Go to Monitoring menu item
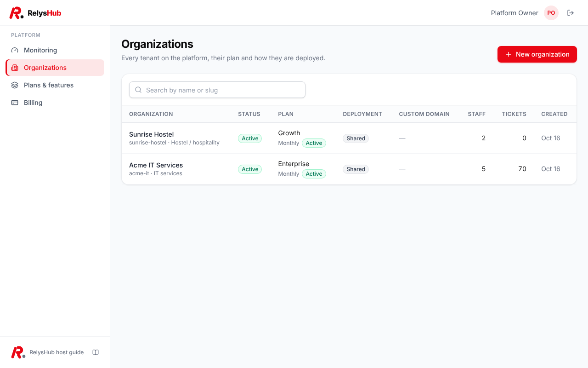588x368 pixels. tap(55, 50)
